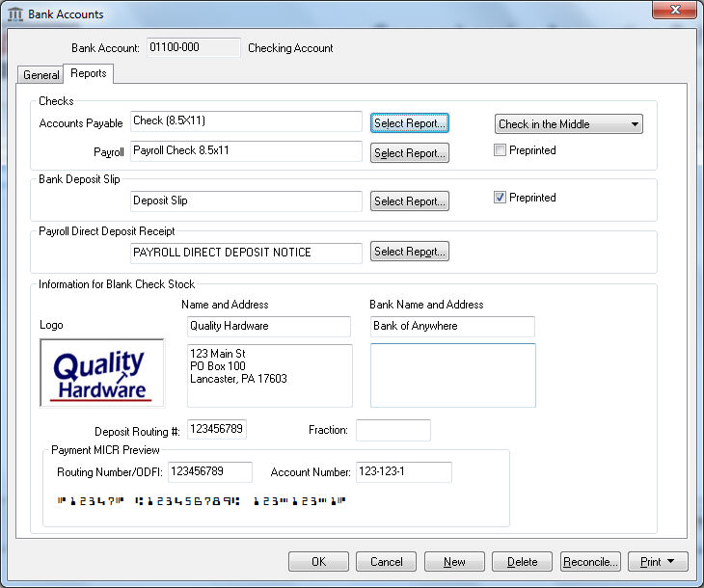Expand the Print button dropdown
Screen dimensions: 704x588
660,562
